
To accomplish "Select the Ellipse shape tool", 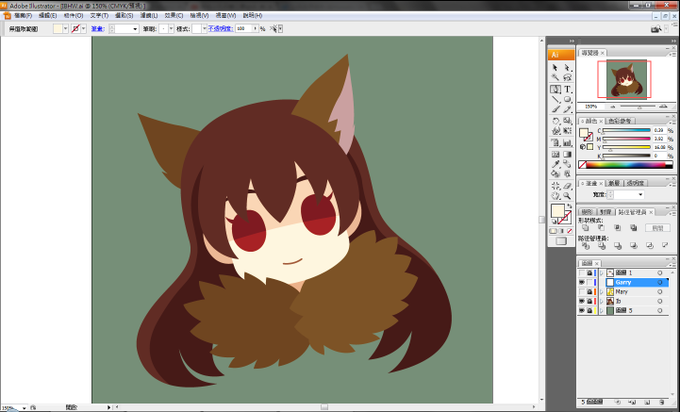I will click(x=567, y=99).
